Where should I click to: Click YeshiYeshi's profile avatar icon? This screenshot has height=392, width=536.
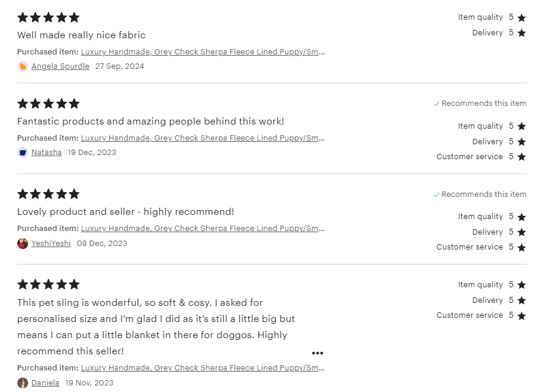point(23,244)
